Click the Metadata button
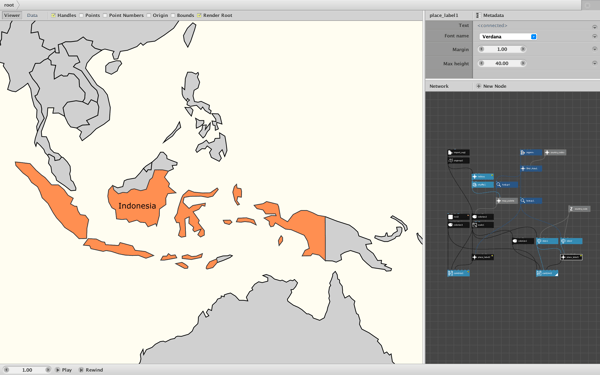 [x=490, y=15]
